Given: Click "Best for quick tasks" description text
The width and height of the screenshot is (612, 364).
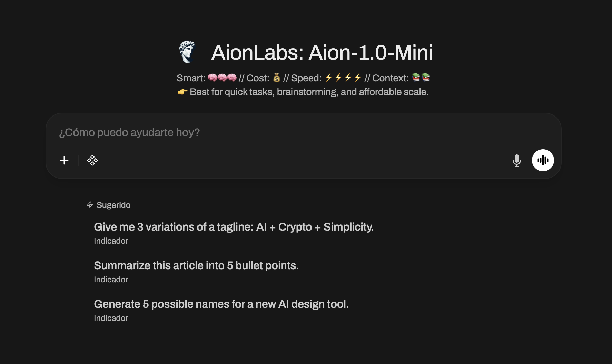Looking at the screenshot, I should pyautogui.click(x=309, y=92).
